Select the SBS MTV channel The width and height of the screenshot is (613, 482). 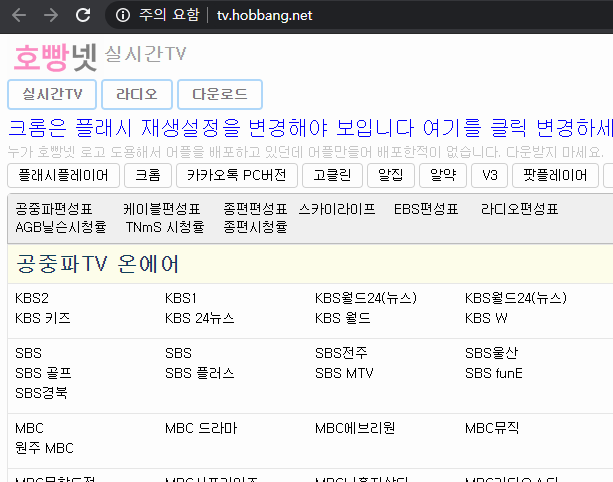point(344,373)
